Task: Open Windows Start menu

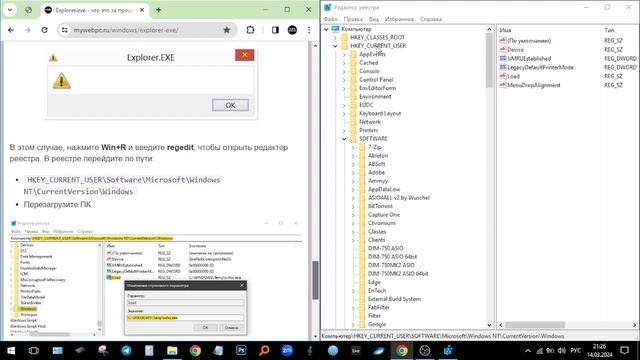Action: pyautogui.click(x=11, y=351)
